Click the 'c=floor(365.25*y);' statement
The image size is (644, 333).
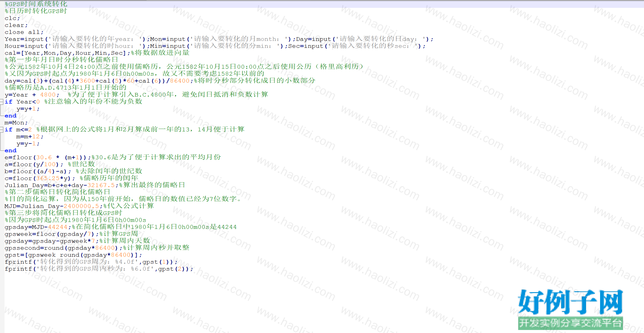(40, 178)
